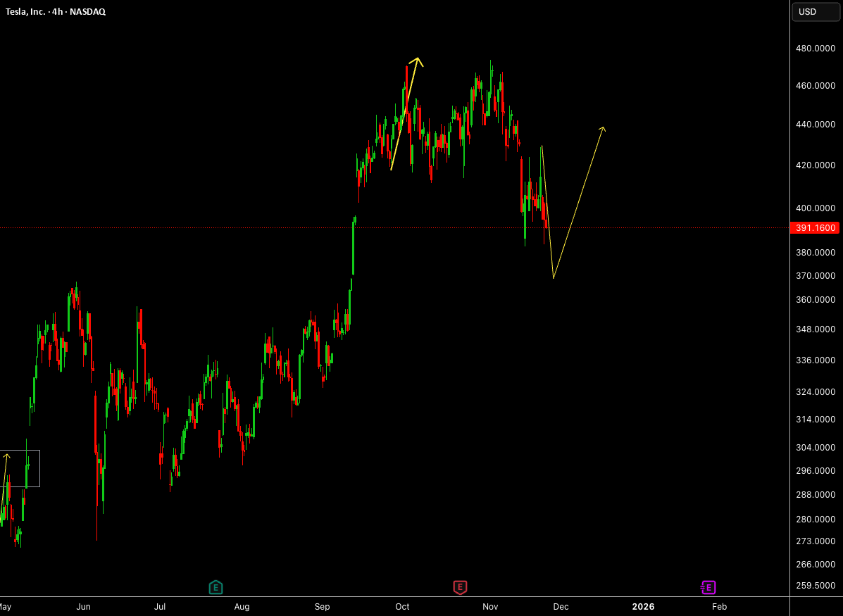Click the purple upcoming earnings E marker
This screenshot has height=616, width=843.
click(x=708, y=588)
